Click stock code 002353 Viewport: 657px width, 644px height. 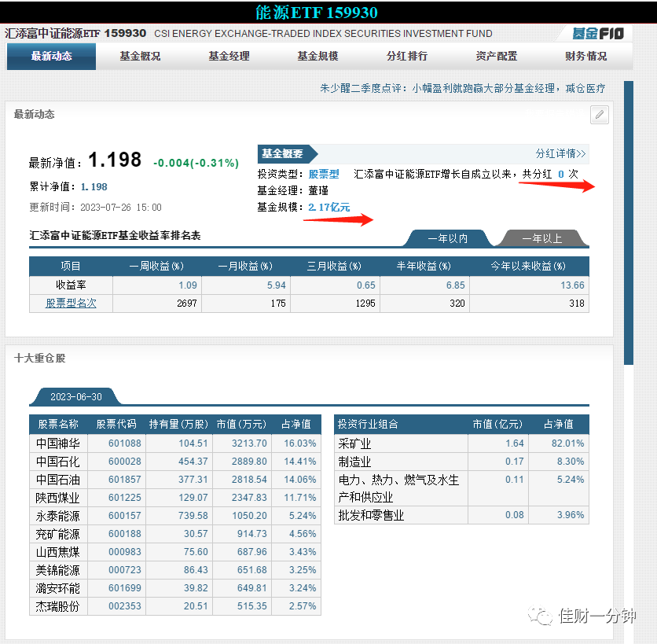[x=124, y=606]
